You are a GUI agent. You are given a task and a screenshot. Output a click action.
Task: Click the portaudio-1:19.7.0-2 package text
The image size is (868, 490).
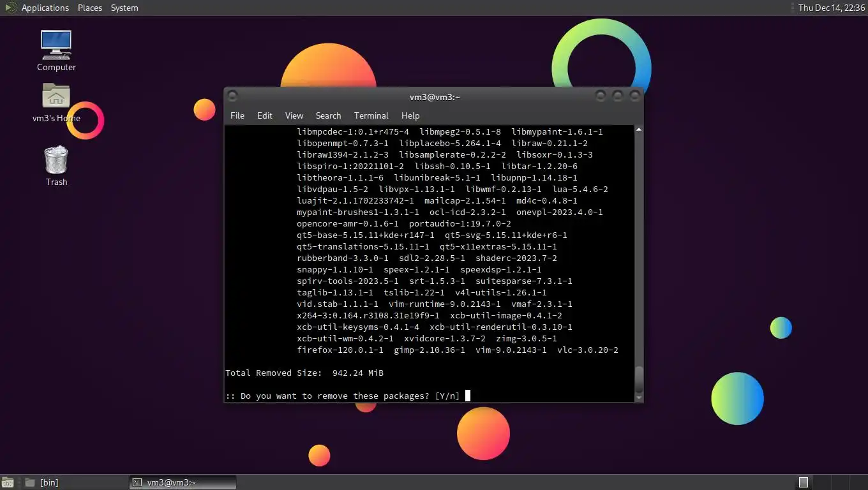click(460, 224)
